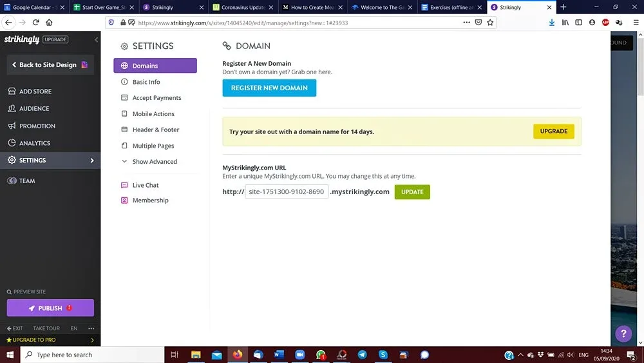The height and width of the screenshot is (363, 644).
Task: Click Take Tour link
Action: [46, 328]
